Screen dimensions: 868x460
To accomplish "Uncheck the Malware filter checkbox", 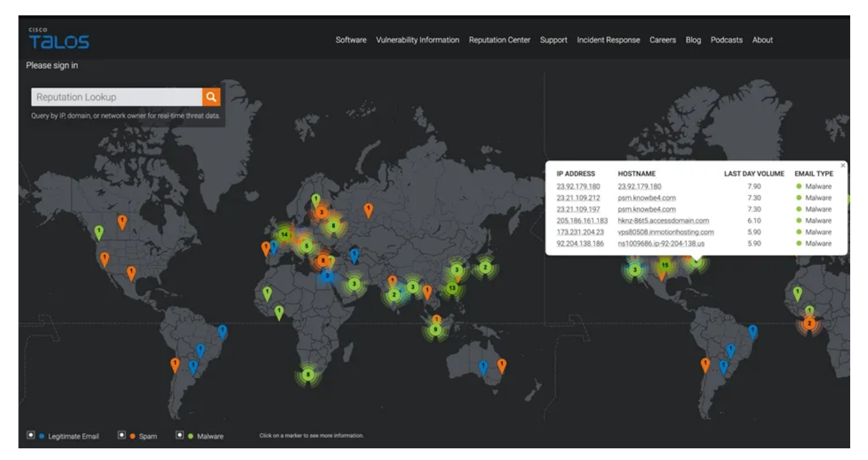I will [180, 435].
